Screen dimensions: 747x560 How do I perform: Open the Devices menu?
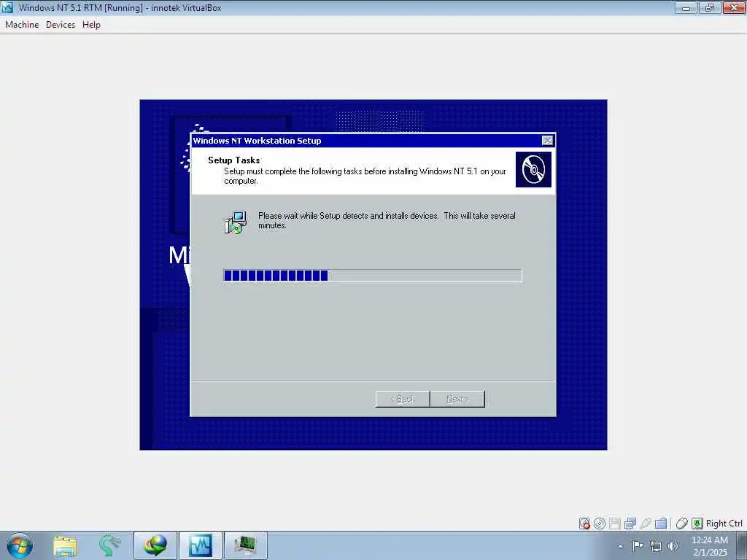click(x=61, y=25)
